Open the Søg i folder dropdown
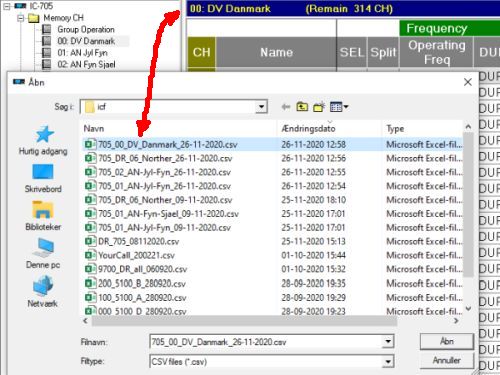This screenshot has height=375, width=500. (261, 107)
